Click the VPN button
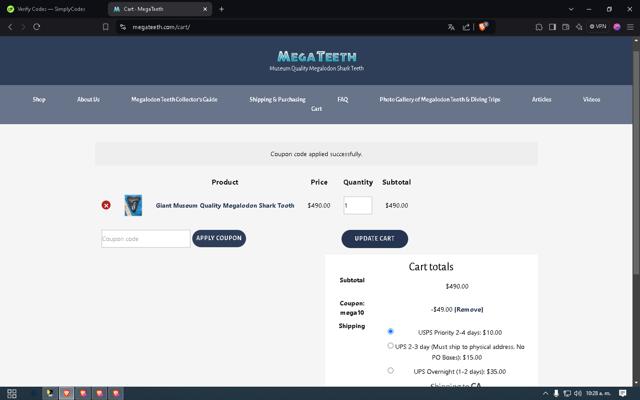 [x=598, y=27]
